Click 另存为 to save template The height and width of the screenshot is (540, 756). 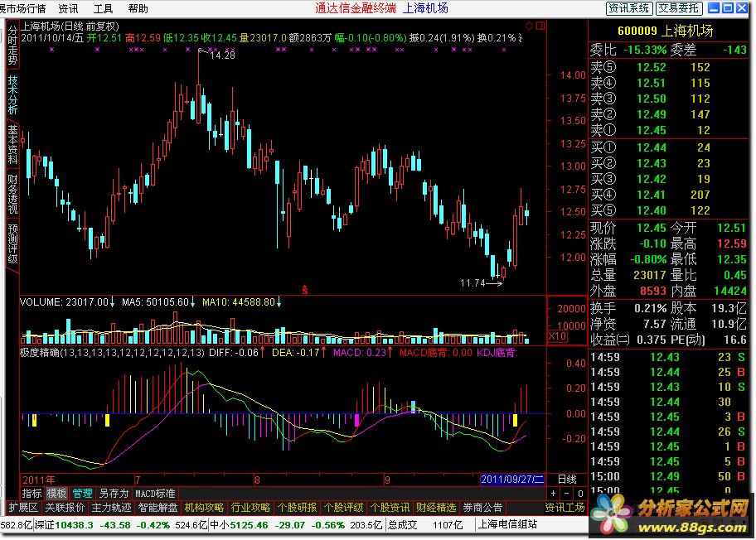pos(114,494)
